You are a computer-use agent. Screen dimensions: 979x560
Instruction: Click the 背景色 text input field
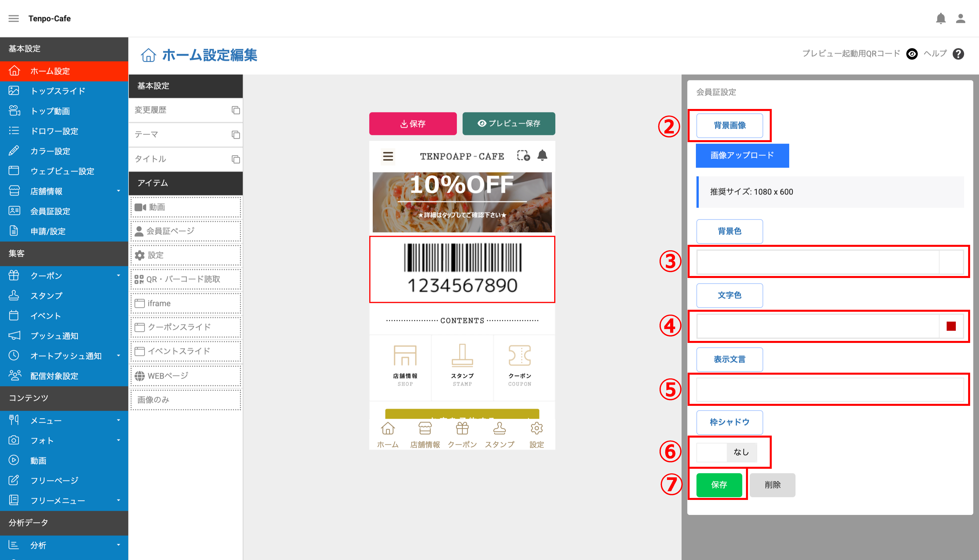(818, 262)
